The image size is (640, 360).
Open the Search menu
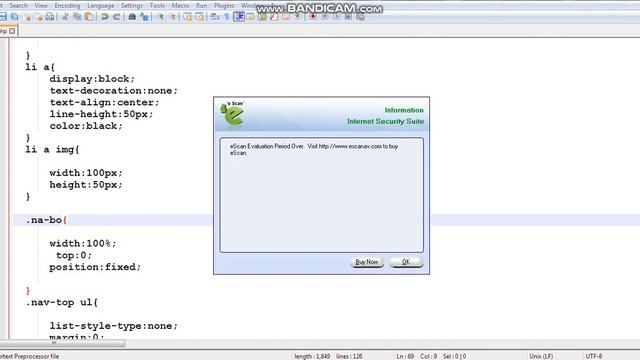point(18,5)
